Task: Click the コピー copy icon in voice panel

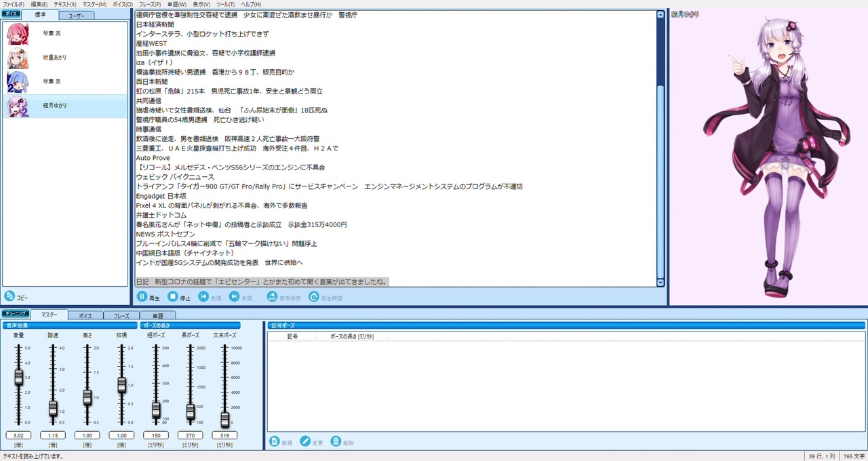Action: (x=9, y=296)
